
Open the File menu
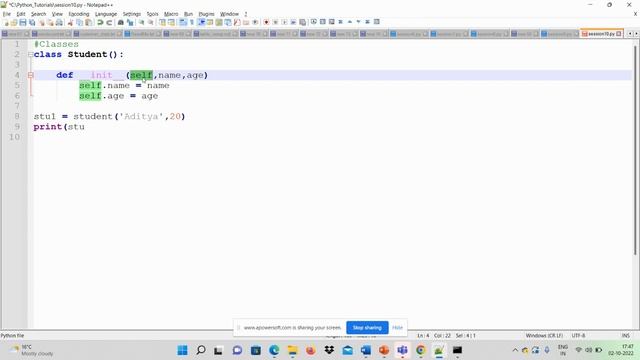coord(7,14)
